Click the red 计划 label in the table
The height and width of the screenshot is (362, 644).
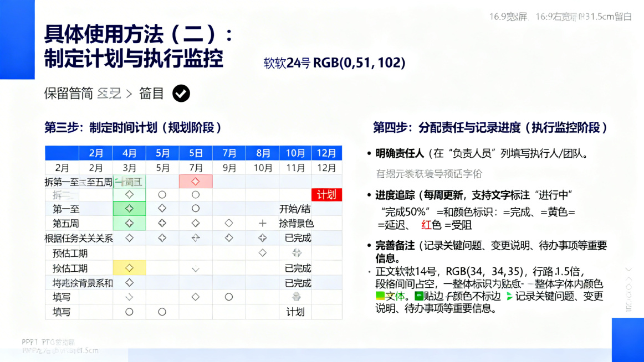[326, 194]
